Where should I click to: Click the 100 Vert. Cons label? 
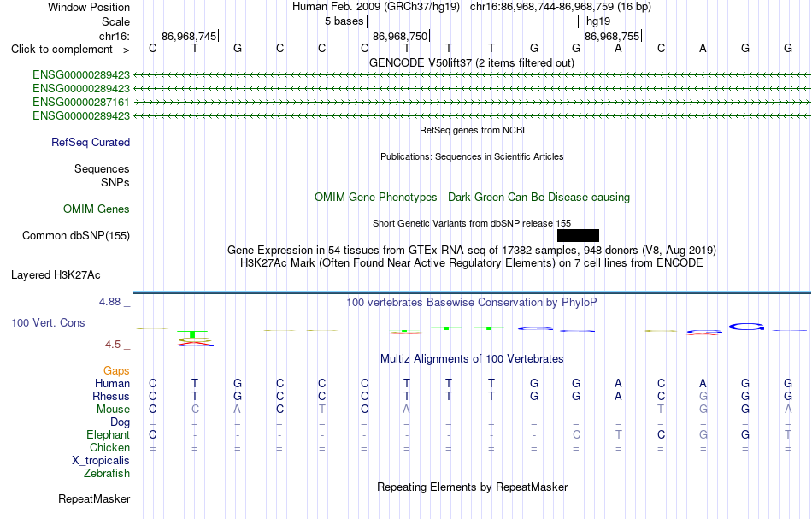[48, 322]
